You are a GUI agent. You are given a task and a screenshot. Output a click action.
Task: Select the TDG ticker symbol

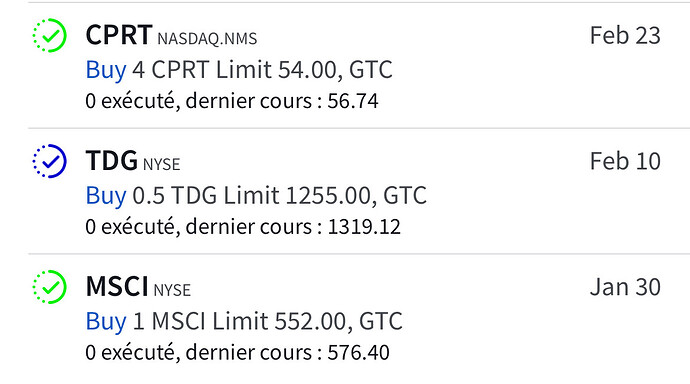112,161
